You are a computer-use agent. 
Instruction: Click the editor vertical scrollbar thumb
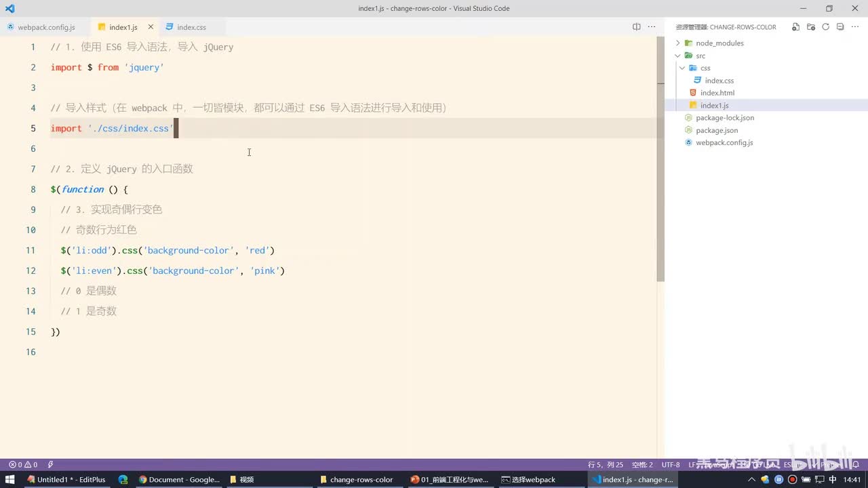point(660,159)
